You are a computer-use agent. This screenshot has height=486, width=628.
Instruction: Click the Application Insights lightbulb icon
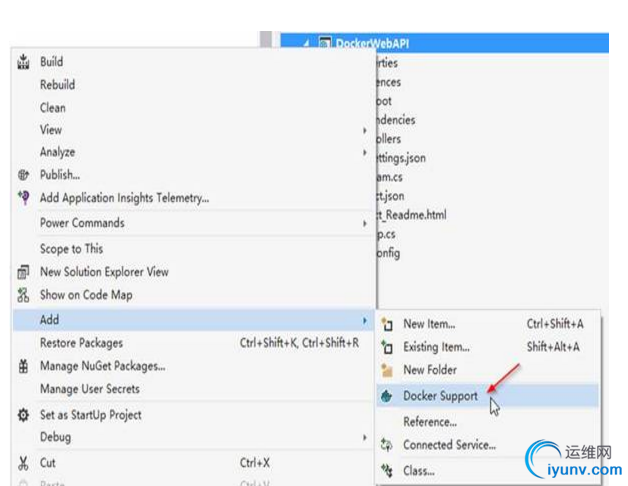(x=23, y=198)
